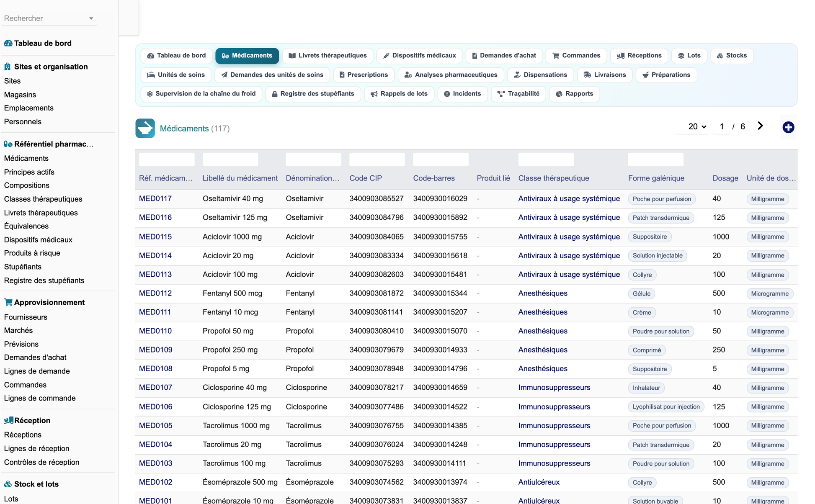Open Sites in sidebar
The height and width of the screenshot is (504, 815).
point(12,81)
